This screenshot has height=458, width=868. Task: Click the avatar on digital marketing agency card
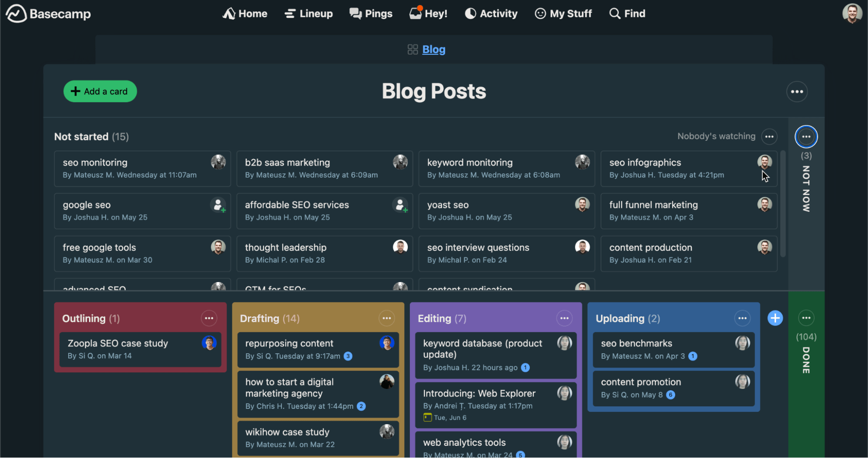(x=387, y=382)
